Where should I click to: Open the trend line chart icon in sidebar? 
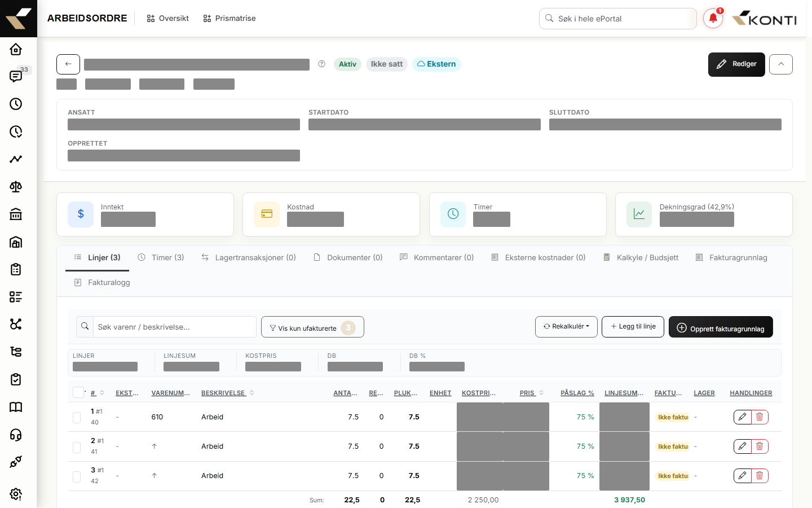coord(16,159)
